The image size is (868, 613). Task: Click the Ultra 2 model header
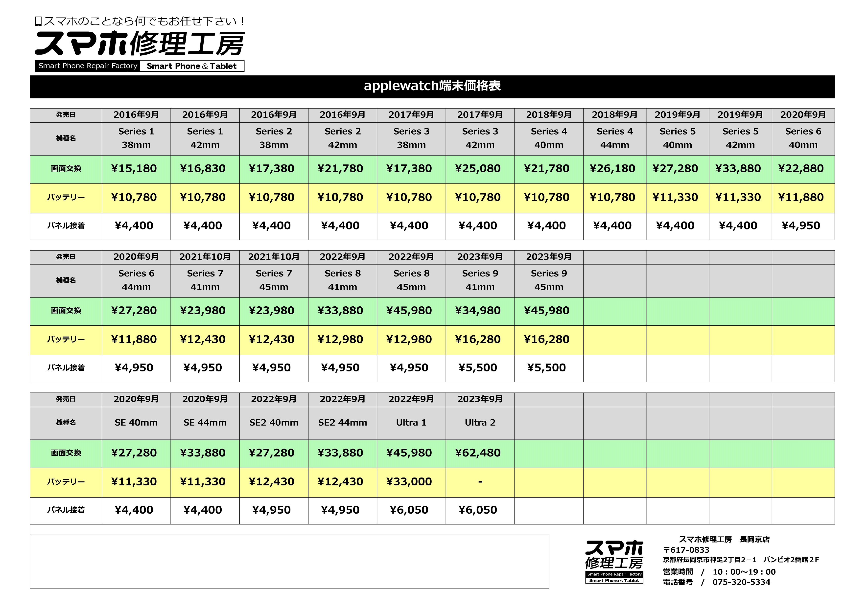[x=480, y=423]
